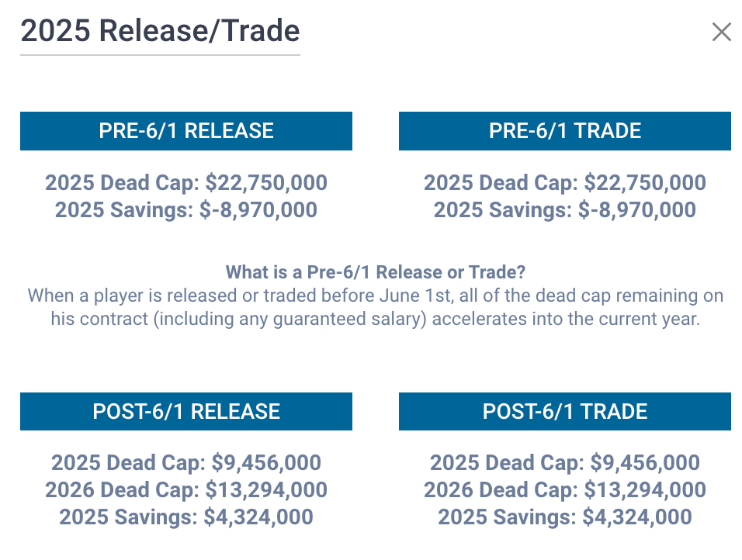Click Post-6/1 Trade 2025 Dead Cap line
The width and height of the screenshot is (742, 560).
(565, 463)
